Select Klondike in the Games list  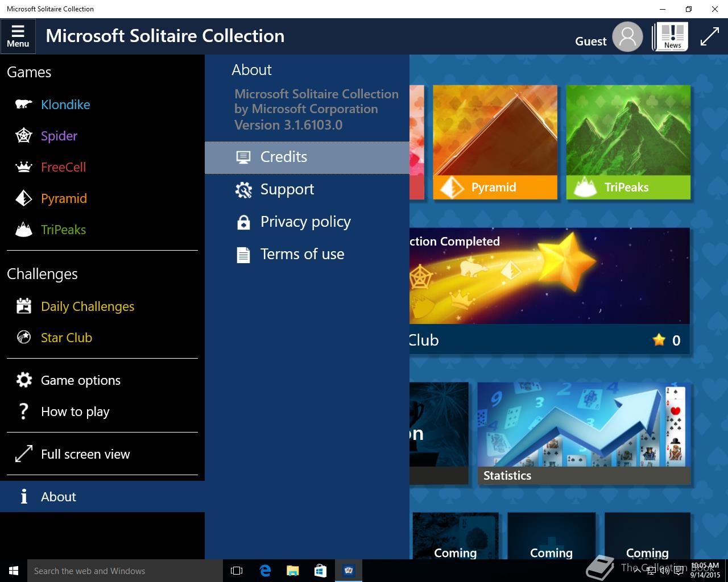[102, 105]
